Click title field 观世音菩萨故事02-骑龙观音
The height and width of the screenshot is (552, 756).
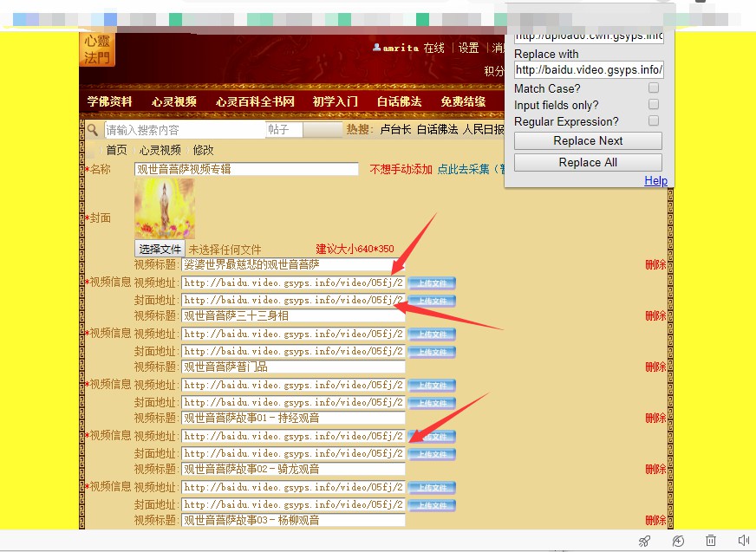[x=293, y=469]
